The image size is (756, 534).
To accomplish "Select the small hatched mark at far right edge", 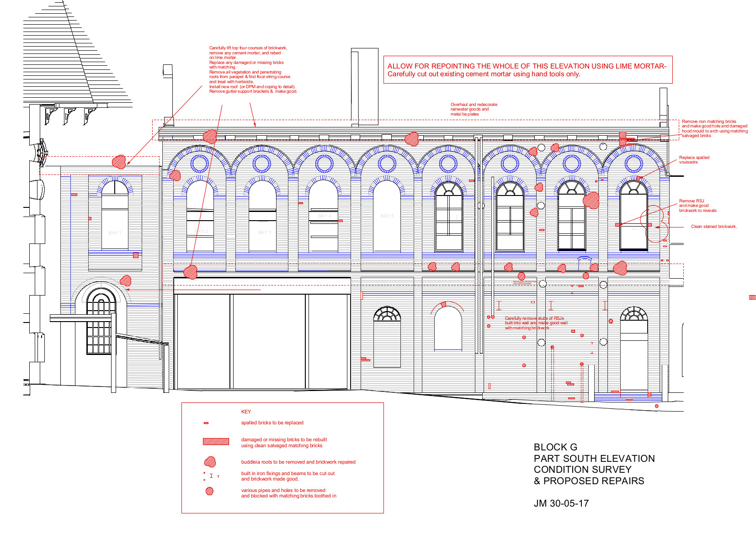I will [x=752, y=297].
